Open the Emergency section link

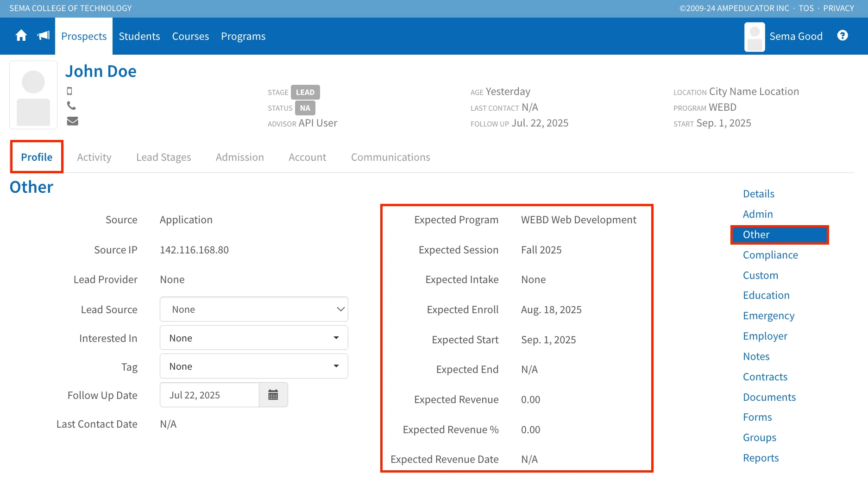768,316
